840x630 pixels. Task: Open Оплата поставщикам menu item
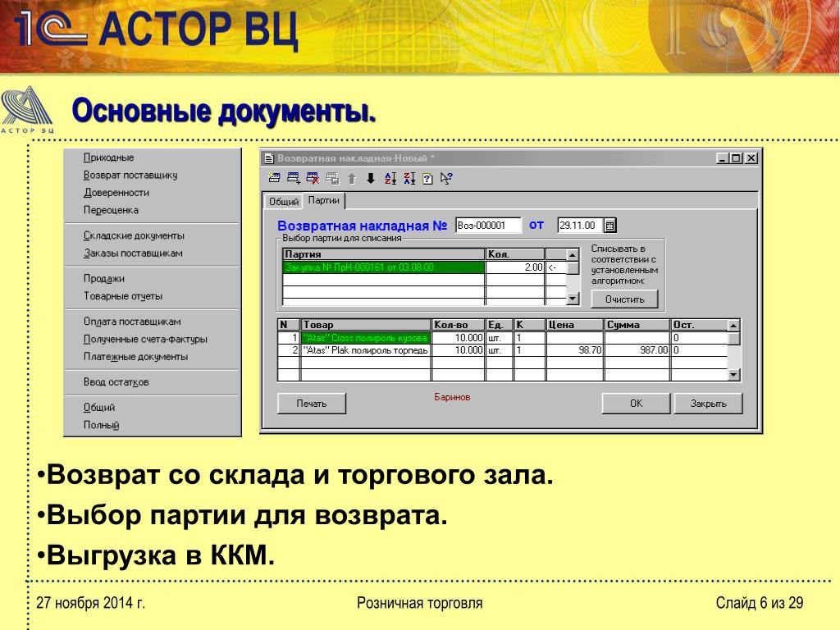click(132, 322)
